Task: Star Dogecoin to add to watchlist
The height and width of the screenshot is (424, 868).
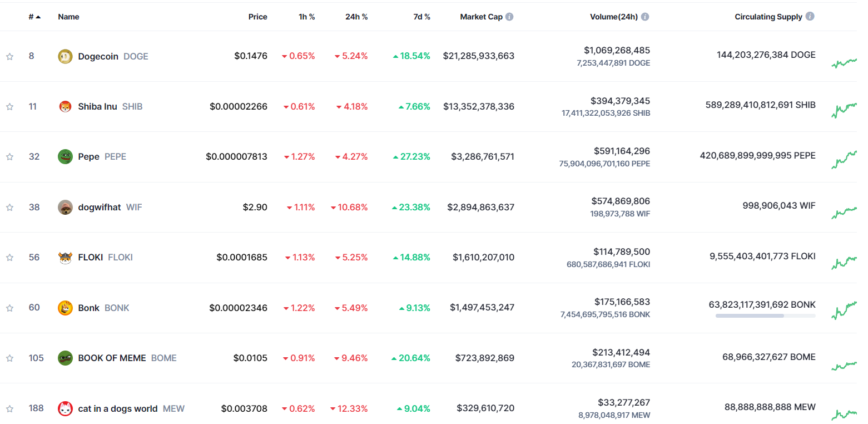Action: (9, 56)
